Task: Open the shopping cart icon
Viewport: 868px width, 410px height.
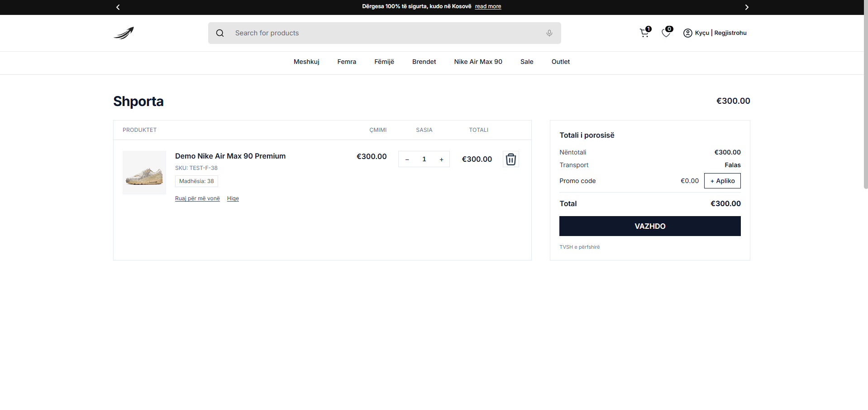Action: (644, 33)
